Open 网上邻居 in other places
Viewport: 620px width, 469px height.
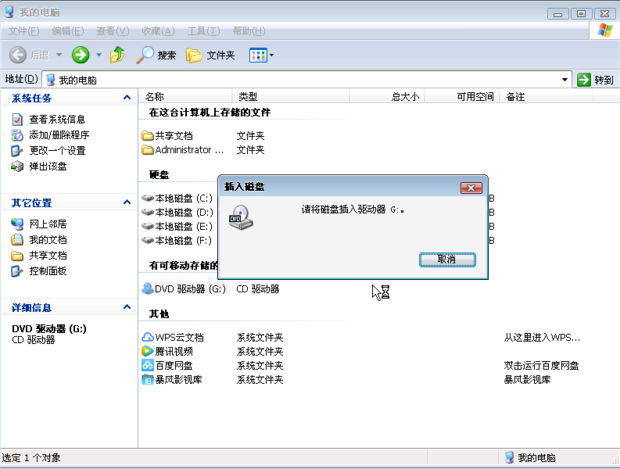48,224
